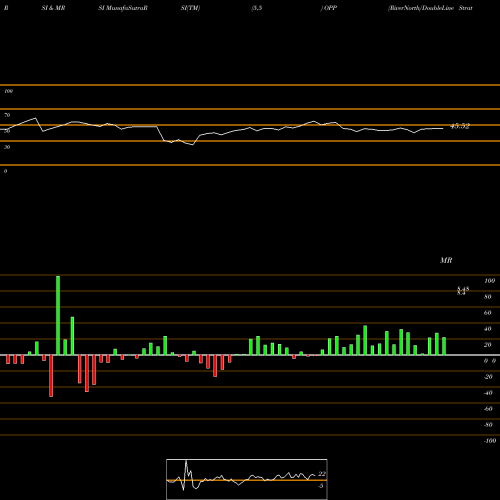The image size is (500, 500).
Task: Click the 'MR' panel label
Action: tap(446, 260)
